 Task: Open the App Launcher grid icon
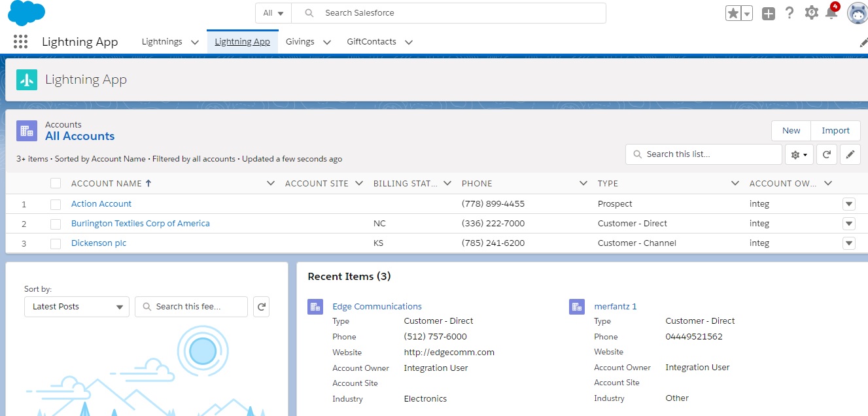point(20,41)
